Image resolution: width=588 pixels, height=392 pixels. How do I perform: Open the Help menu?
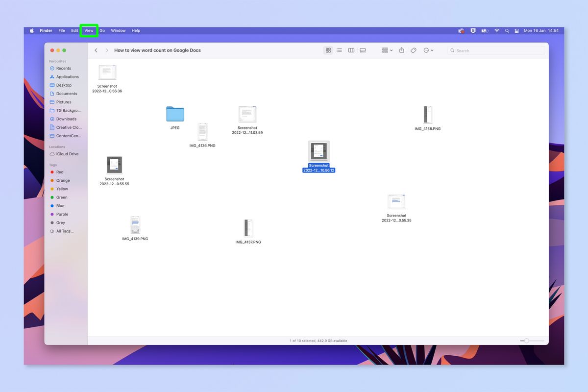click(x=136, y=30)
